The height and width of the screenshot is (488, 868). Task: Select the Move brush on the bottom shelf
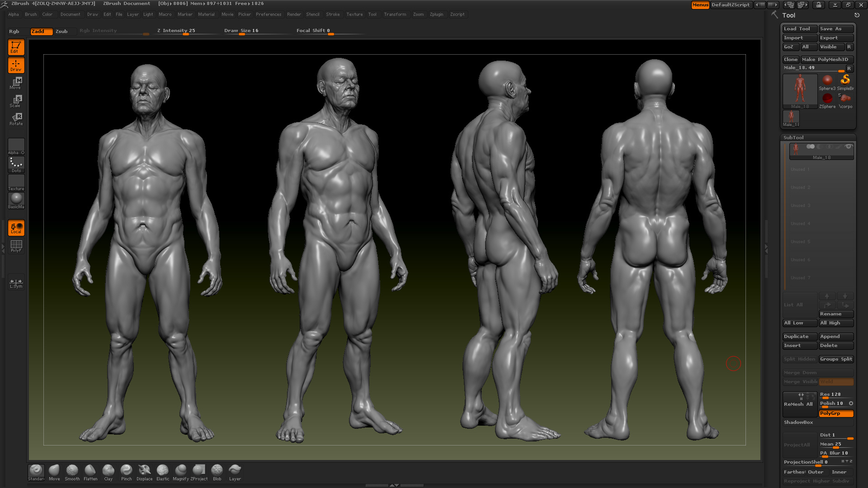tap(54, 472)
